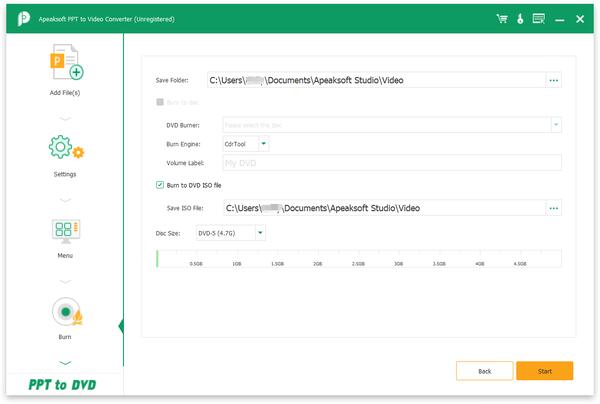Click the Save ISO File path field

[x=384, y=208]
